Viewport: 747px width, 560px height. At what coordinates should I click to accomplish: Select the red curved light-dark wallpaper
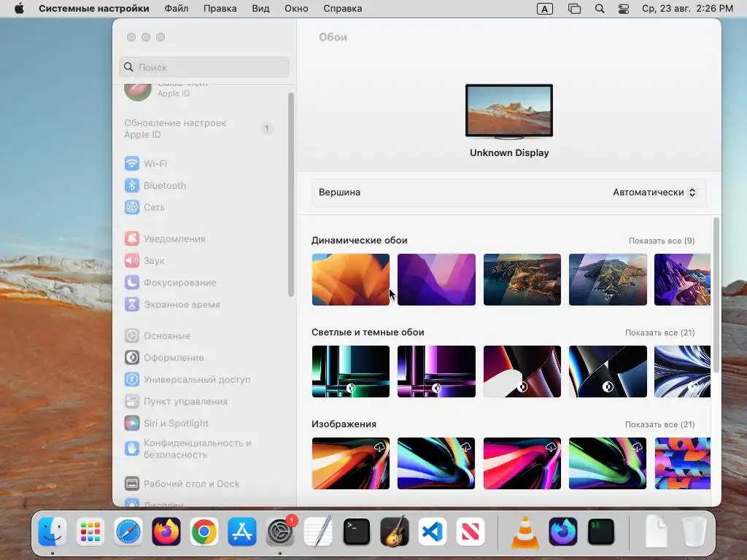[x=522, y=371]
